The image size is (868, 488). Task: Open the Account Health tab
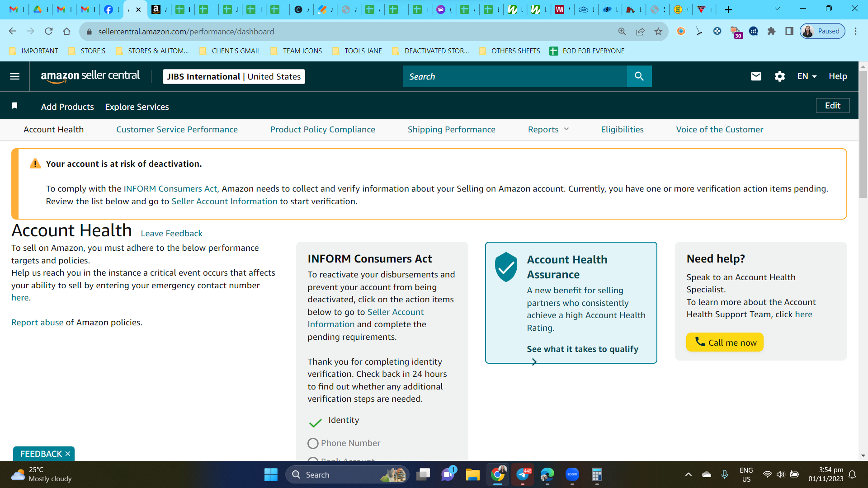[54, 130]
